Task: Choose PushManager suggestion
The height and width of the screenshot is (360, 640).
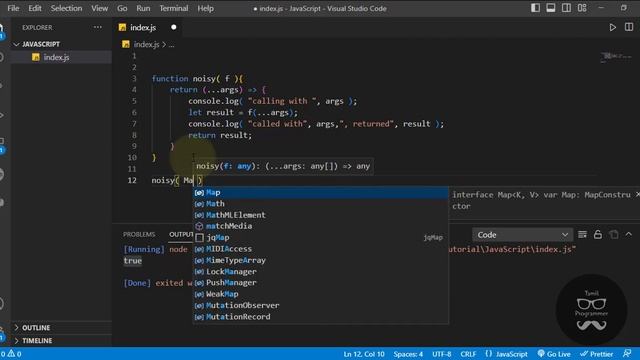Action: click(x=320, y=283)
